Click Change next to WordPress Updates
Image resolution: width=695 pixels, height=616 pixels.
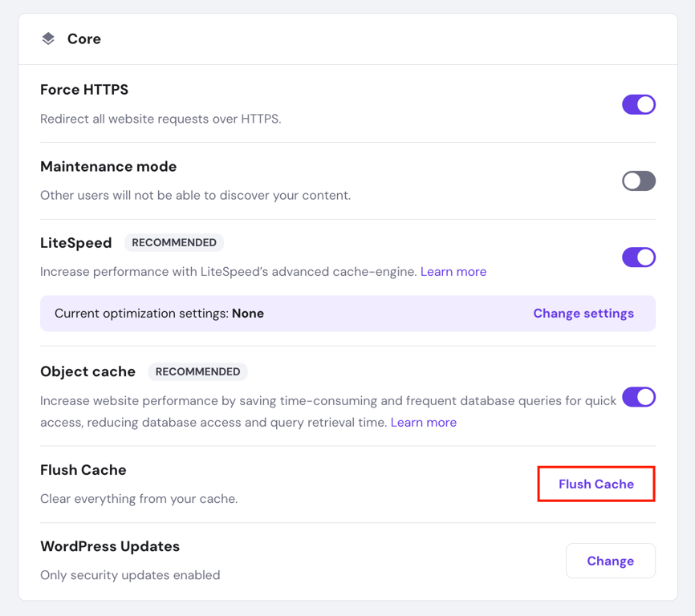610,561
